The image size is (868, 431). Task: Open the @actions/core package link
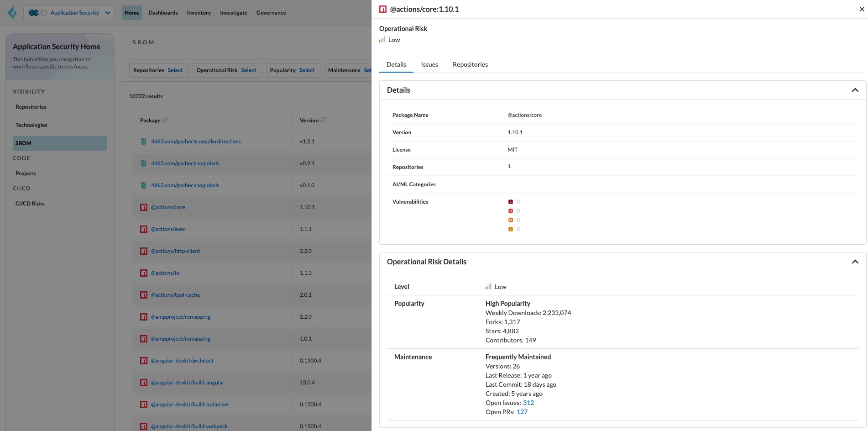168,207
